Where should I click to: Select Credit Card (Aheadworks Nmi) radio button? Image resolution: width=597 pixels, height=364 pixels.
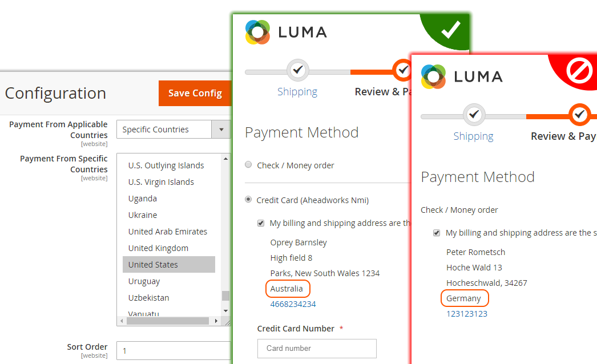248,200
